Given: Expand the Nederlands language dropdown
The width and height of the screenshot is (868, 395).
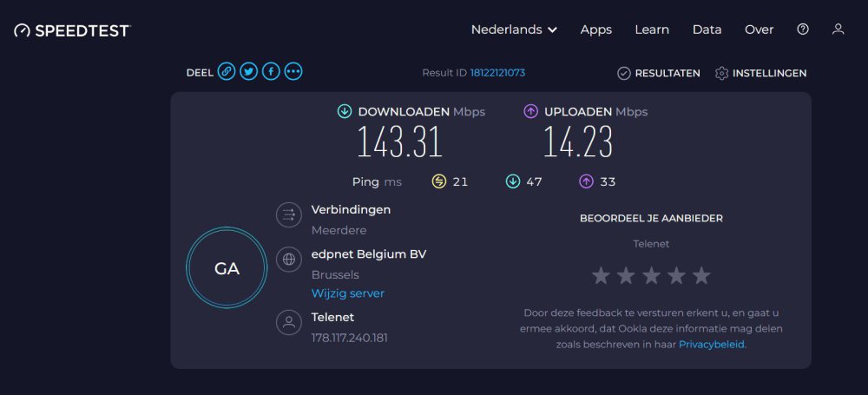Looking at the screenshot, I should pyautogui.click(x=514, y=30).
